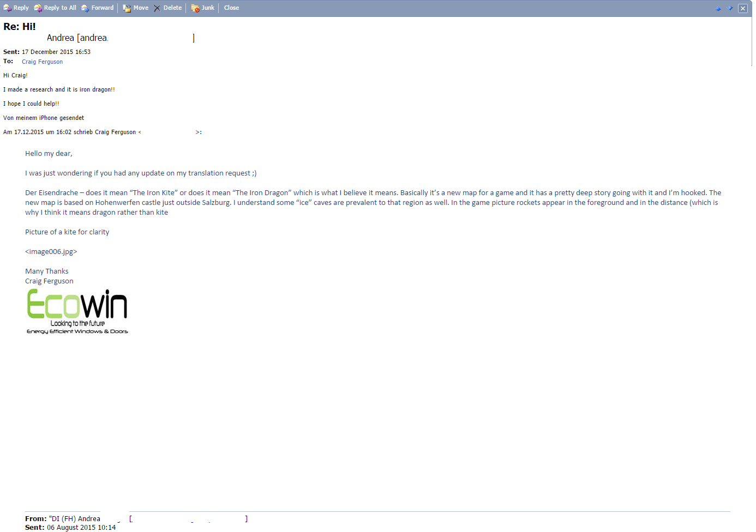Image resolution: width=756 pixels, height=532 pixels.
Task: Forward this email using the toolbar
Action: pyautogui.click(x=98, y=8)
